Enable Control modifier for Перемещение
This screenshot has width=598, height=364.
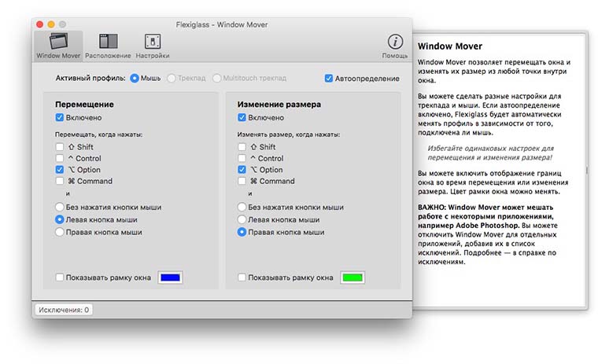(60, 158)
